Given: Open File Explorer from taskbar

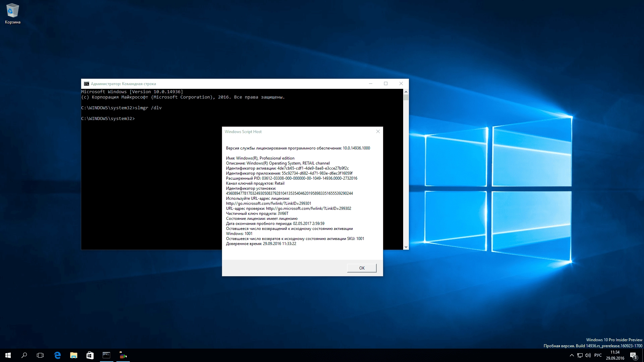Looking at the screenshot, I should pyautogui.click(x=74, y=355).
